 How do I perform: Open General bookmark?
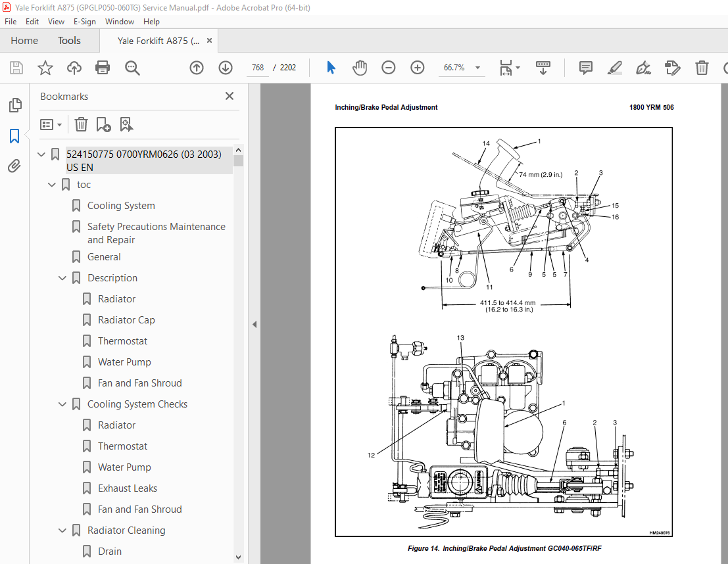(x=104, y=257)
